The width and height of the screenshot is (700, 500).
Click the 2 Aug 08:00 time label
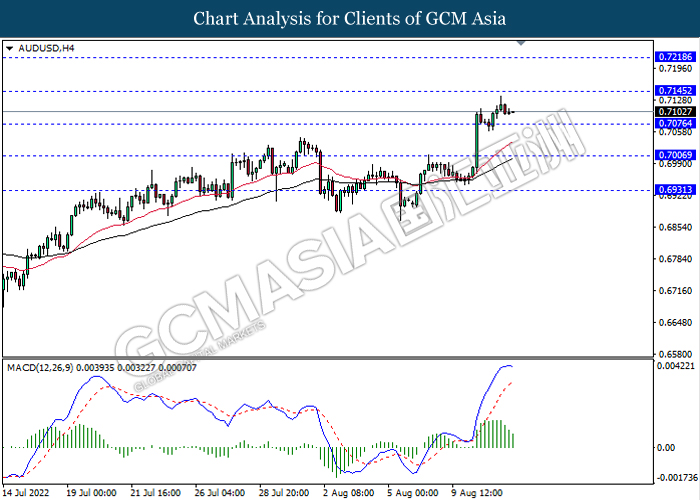[x=349, y=493]
